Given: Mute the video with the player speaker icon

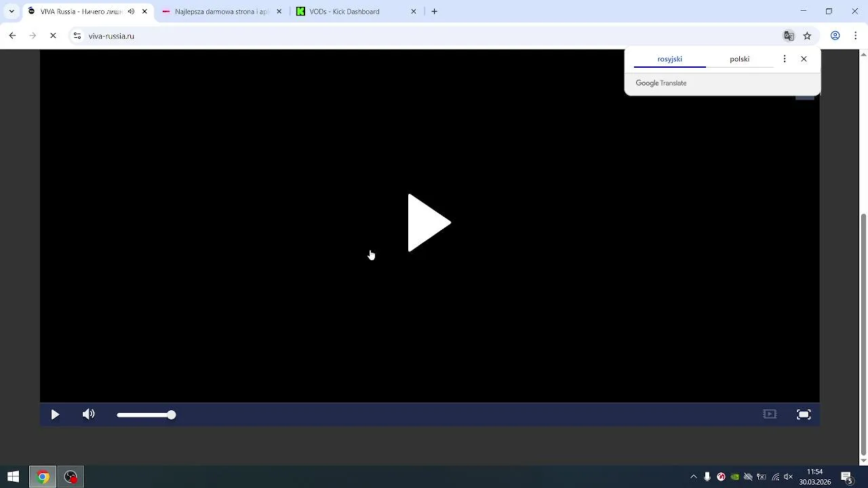Looking at the screenshot, I should [x=89, y=414].
